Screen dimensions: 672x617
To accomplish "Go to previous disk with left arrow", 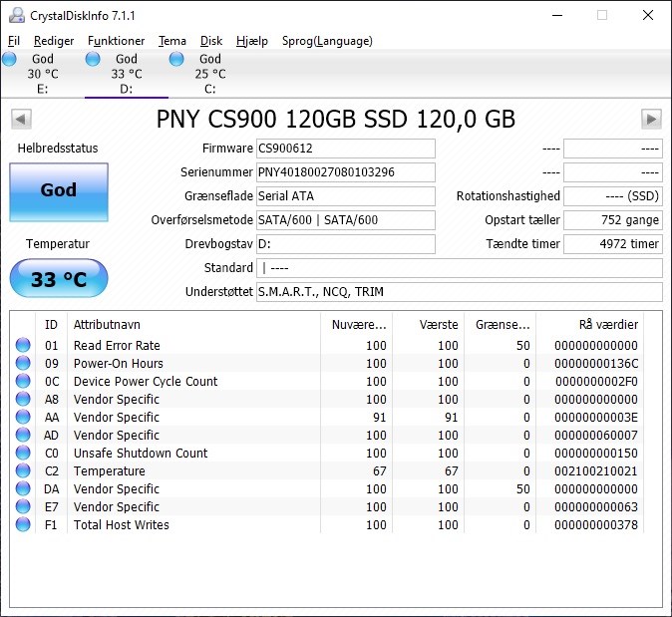I will [x=21, y=119].
